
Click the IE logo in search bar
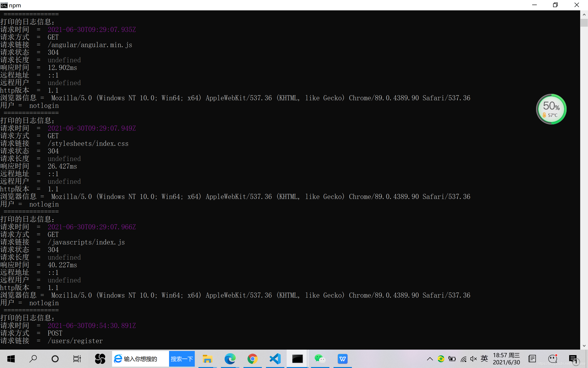(x=118, y=359)
